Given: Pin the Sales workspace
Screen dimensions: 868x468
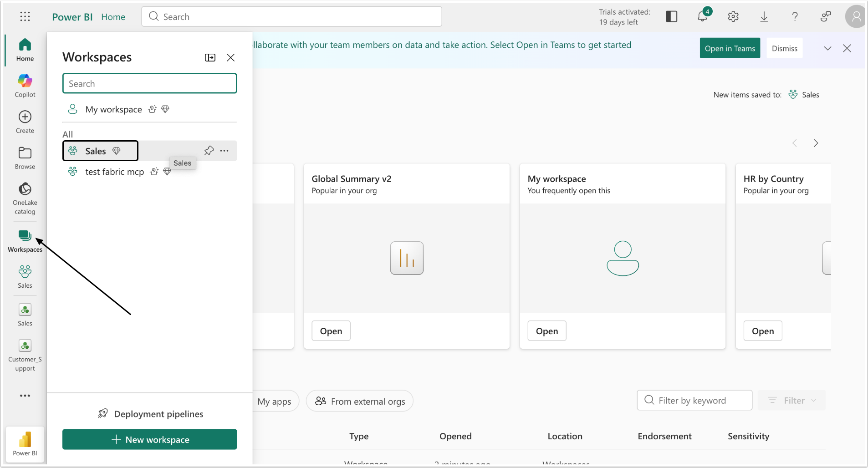Looking at the screenshot, I should (x=209, y=151).
